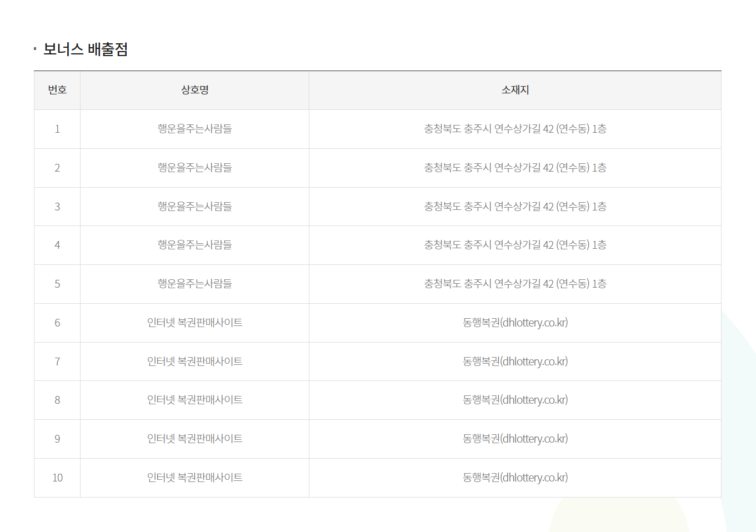Click number cell 7 in the table
The image size is (756, 532).
coord(57,362)
